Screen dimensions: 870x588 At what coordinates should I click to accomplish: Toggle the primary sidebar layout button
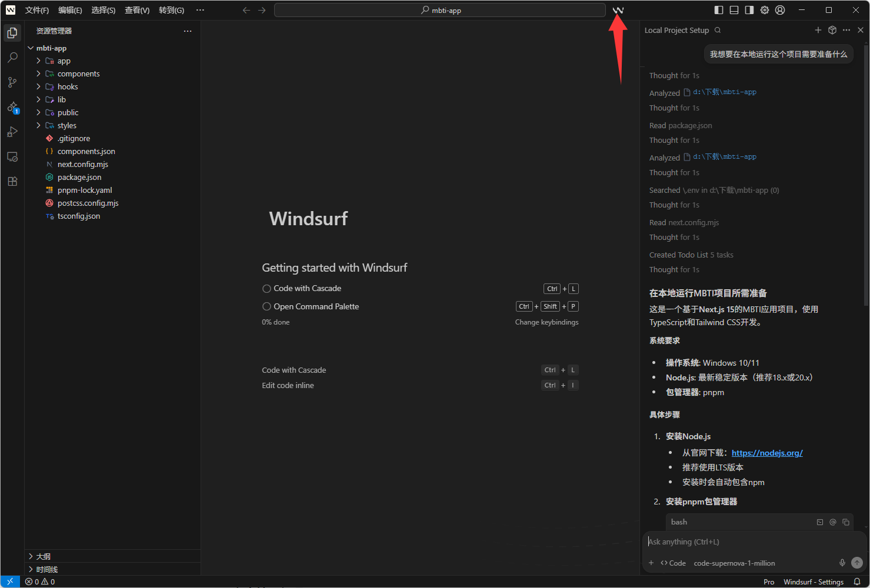point(719,10)
